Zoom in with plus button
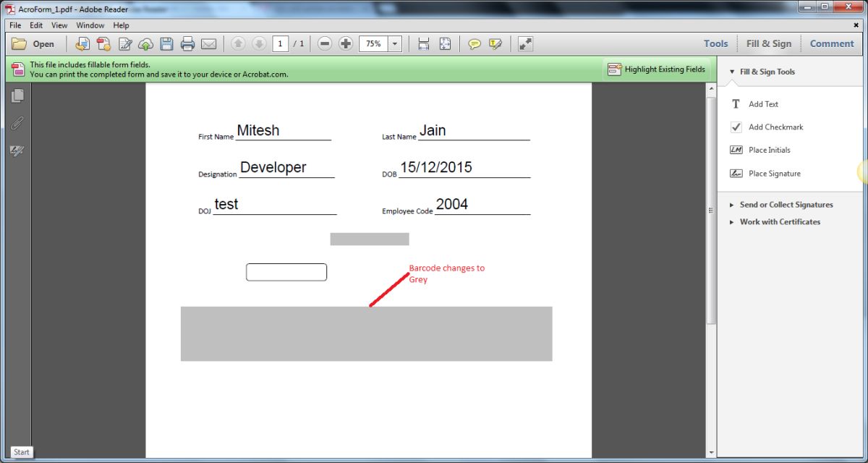Viewport: 868px width, 463px height. tap(346, 44)
